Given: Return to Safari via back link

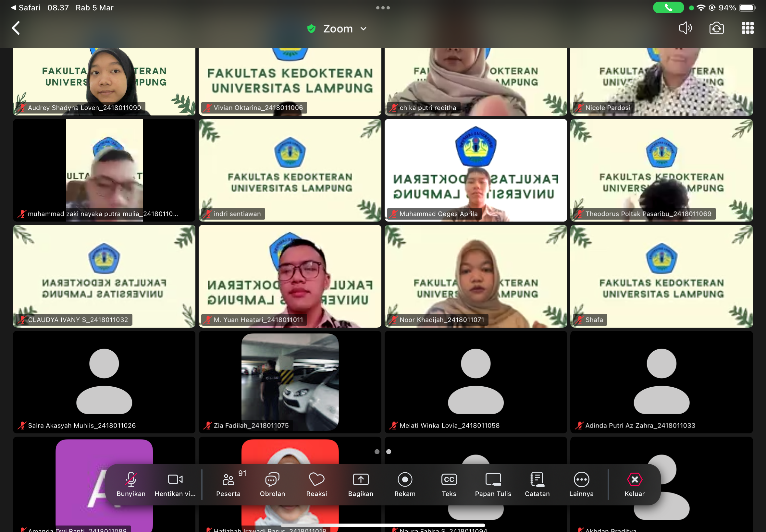Looking at the screenshot, I should (x=26, y=7).
